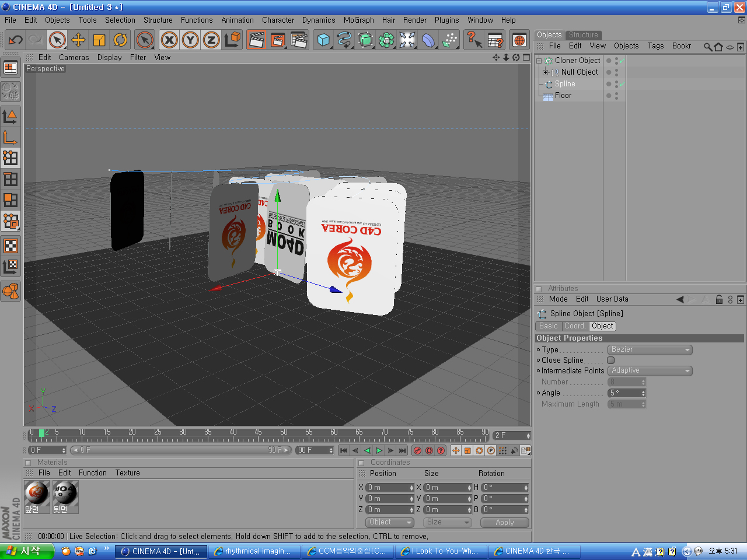Select the texture tool checkerboard icon
Image resolution: width=747 pixels, height=560 pixels.
pos(11,246)
